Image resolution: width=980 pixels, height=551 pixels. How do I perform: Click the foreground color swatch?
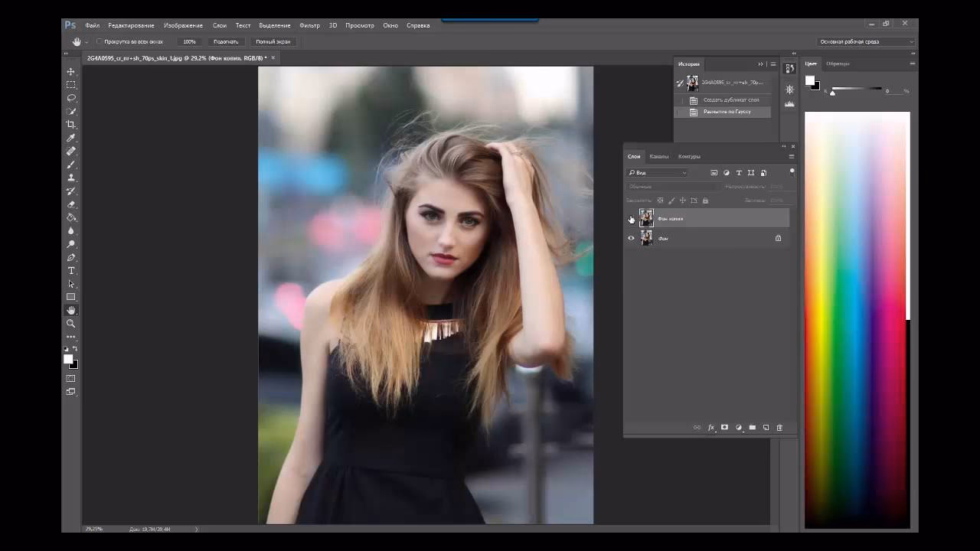tap(69, 360)
